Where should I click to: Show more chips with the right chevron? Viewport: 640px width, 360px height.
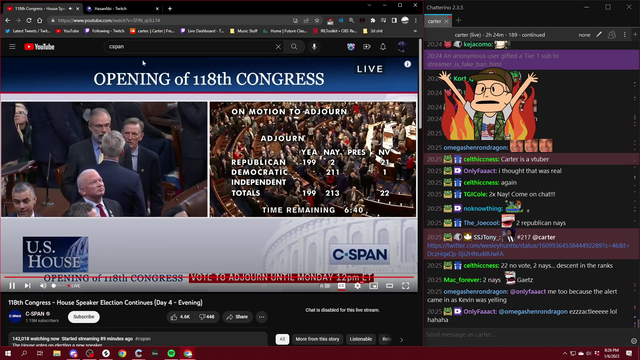(402, 340)
